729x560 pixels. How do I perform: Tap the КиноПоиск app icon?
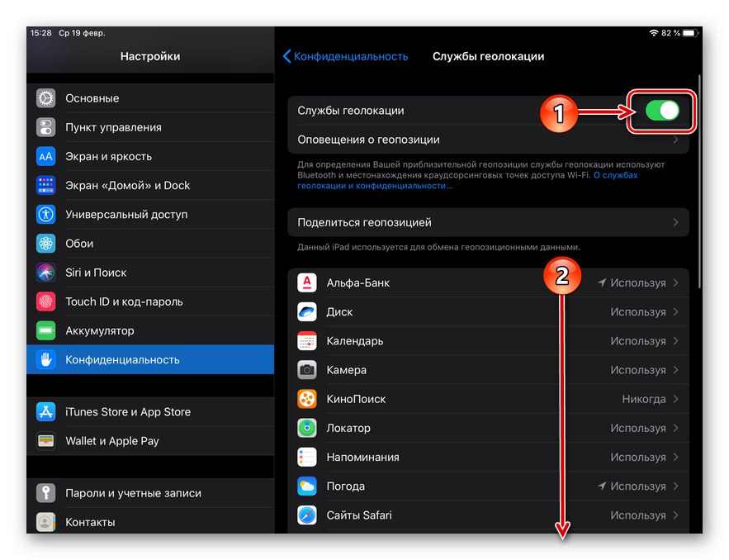pos(307,399)
